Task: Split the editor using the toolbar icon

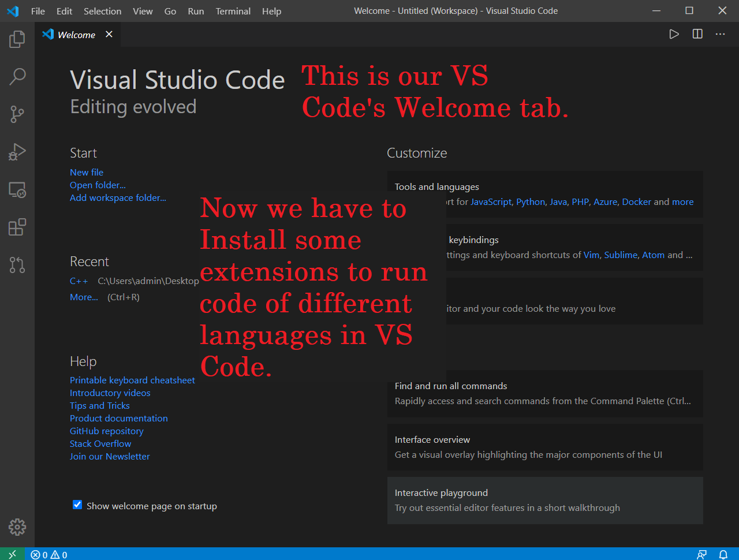Action: (x=697, y=33)
